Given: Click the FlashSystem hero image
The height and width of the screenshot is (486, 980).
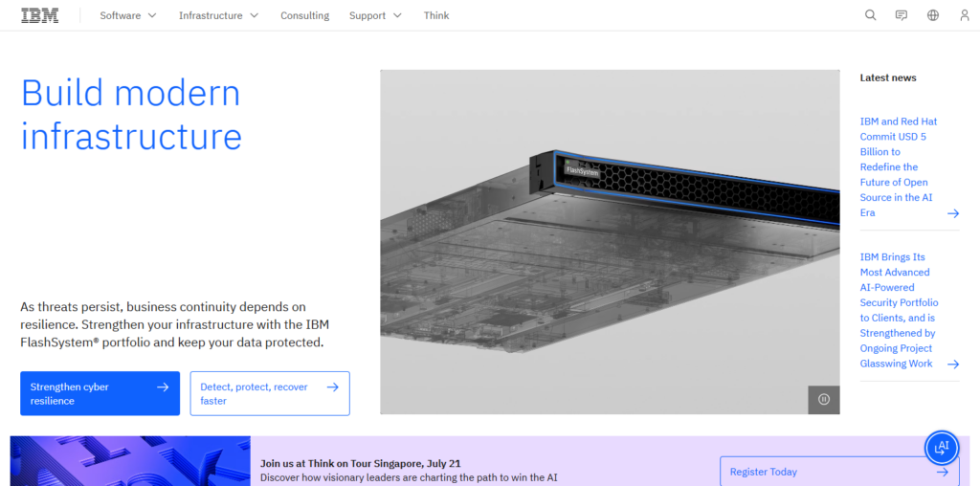Looking at the screenshot, I should pyautogui.click(x=610, y=242).
